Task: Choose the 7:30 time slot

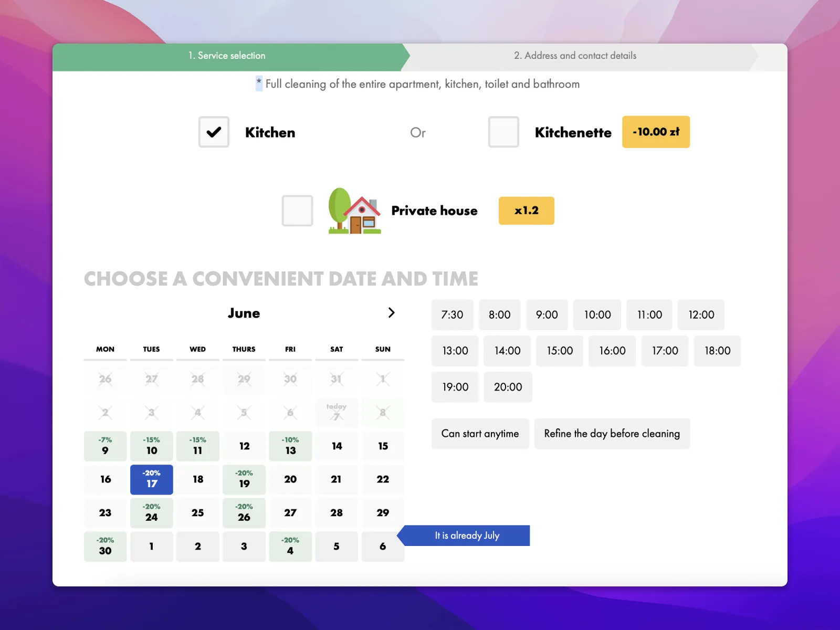Action: pos(452,315)
